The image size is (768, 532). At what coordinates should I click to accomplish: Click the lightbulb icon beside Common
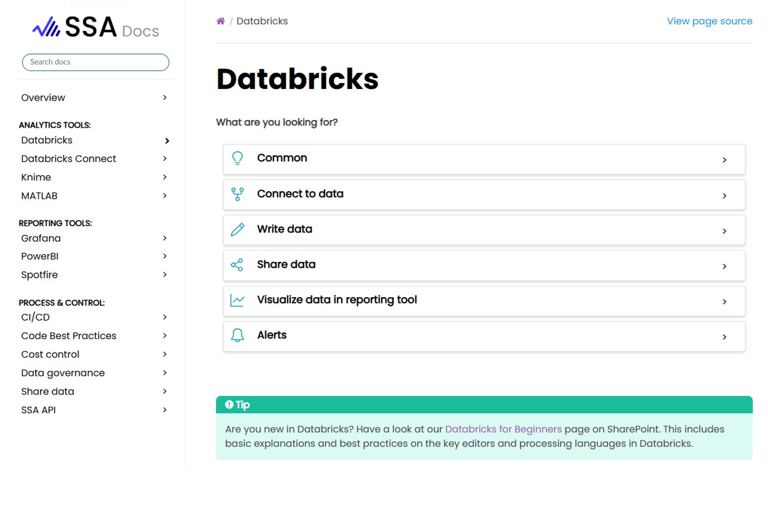point(237,158)
